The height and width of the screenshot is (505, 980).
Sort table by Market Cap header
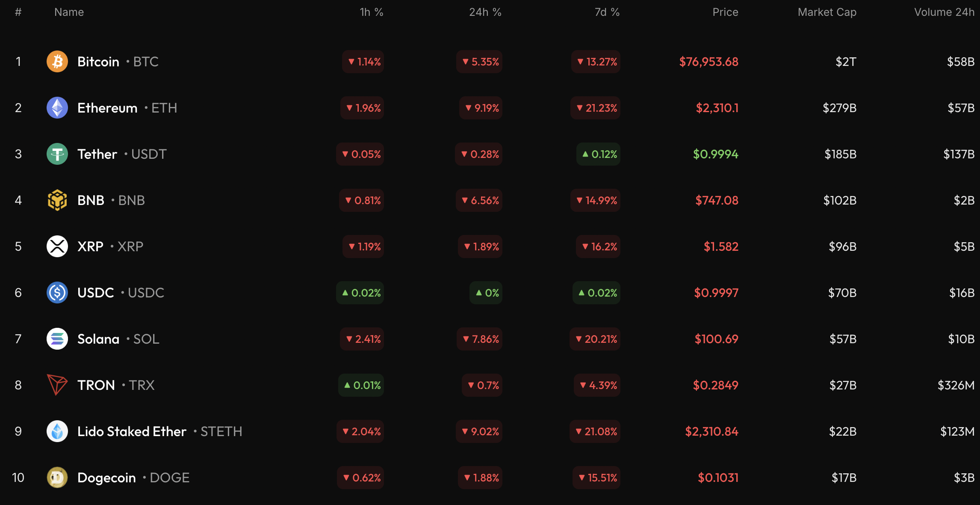(827, 12)
